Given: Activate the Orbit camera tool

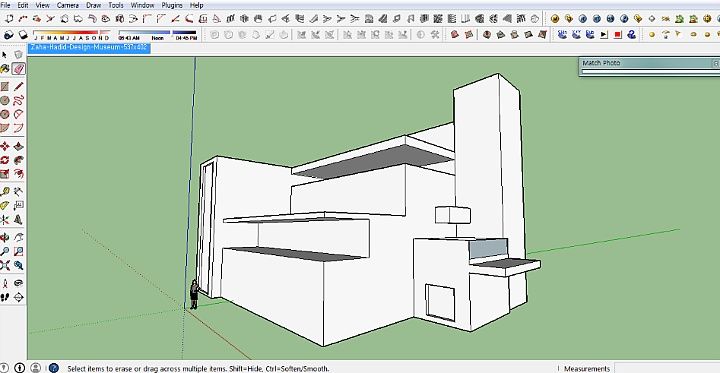Looking at the screenshot, I should (x=5, y=237).
